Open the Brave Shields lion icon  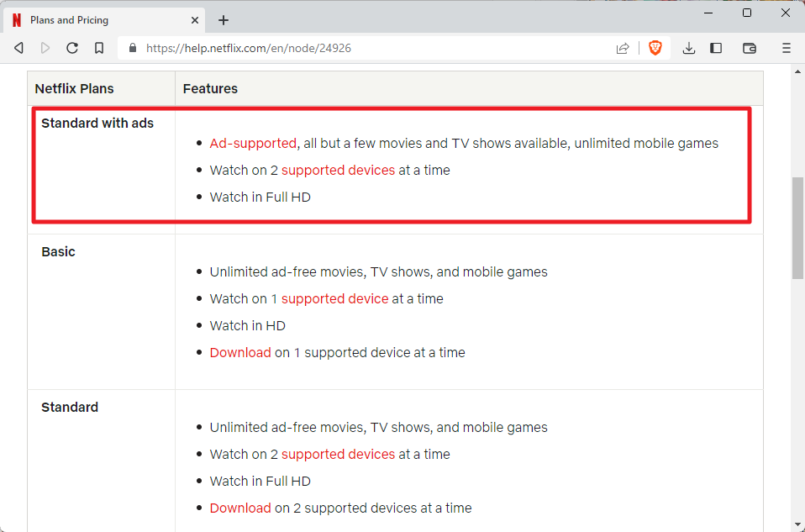pos(655,48)
